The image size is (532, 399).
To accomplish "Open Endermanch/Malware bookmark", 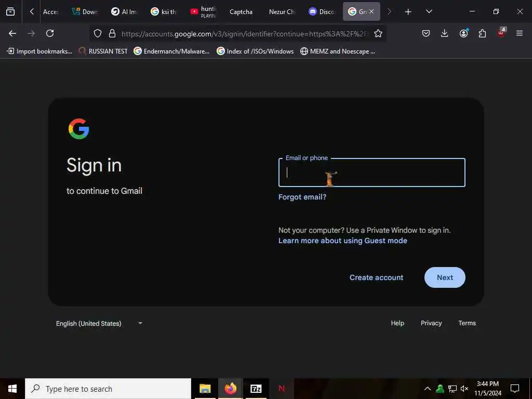I will [171, 51].
